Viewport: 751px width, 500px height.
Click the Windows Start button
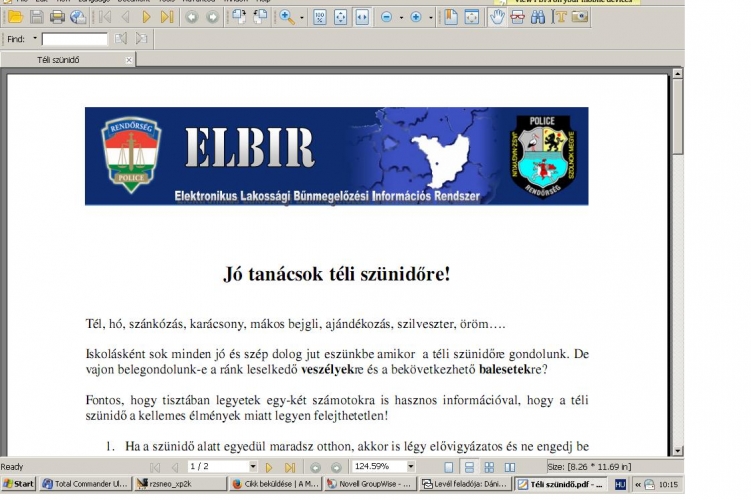coord(18,484)
